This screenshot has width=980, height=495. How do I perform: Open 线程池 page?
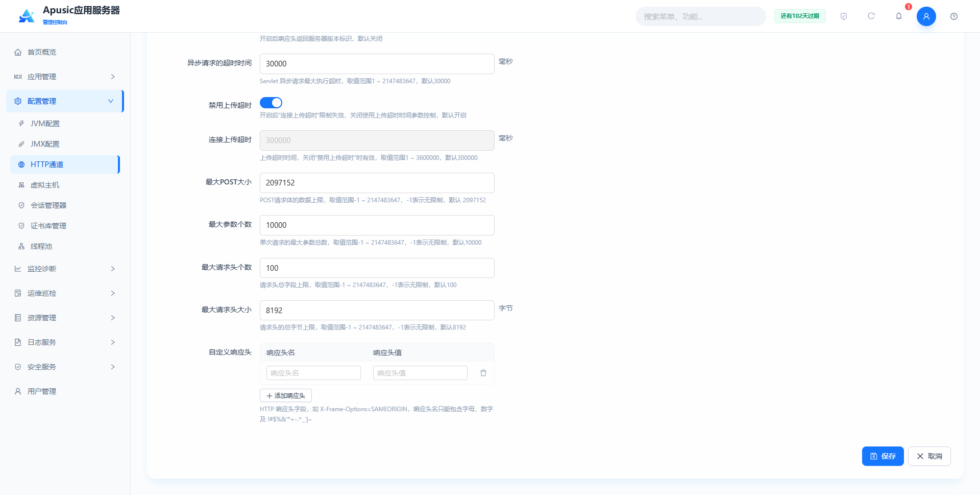click(x=65, y=246)
